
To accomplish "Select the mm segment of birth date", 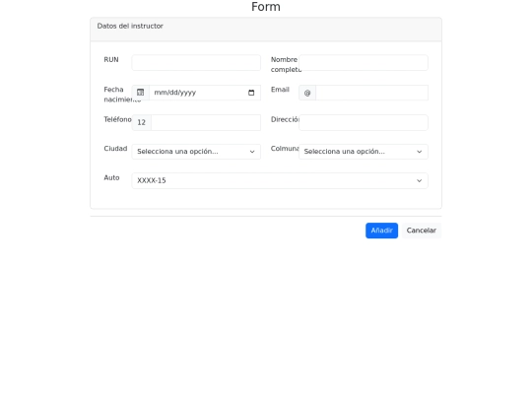I will [159, 93].
